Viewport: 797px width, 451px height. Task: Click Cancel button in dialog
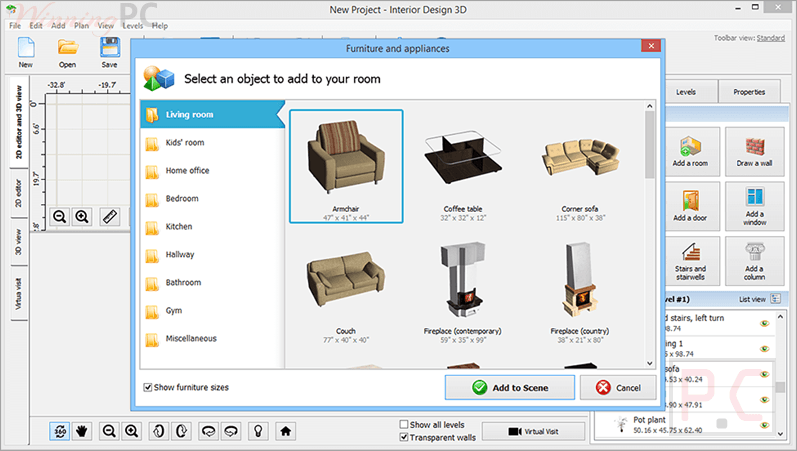click(618, 388)
